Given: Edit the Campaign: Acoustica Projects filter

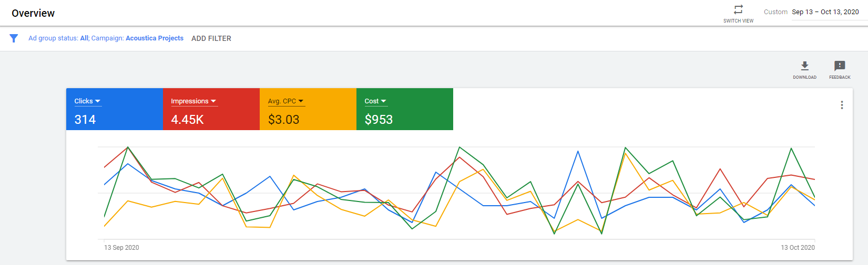Looking at the screenshot, I should (x=138, y=38).
